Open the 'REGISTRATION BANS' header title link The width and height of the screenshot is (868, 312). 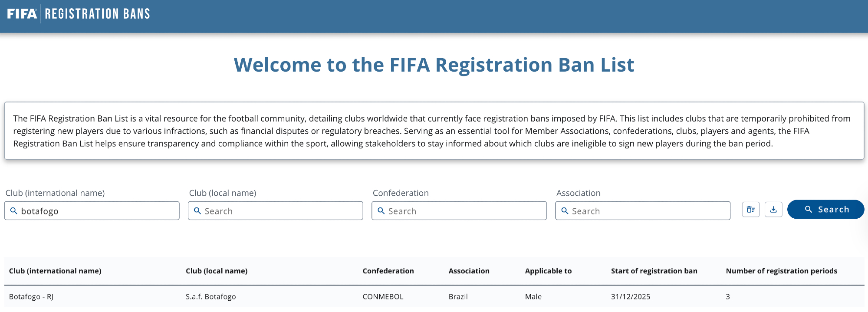(97, 14)
